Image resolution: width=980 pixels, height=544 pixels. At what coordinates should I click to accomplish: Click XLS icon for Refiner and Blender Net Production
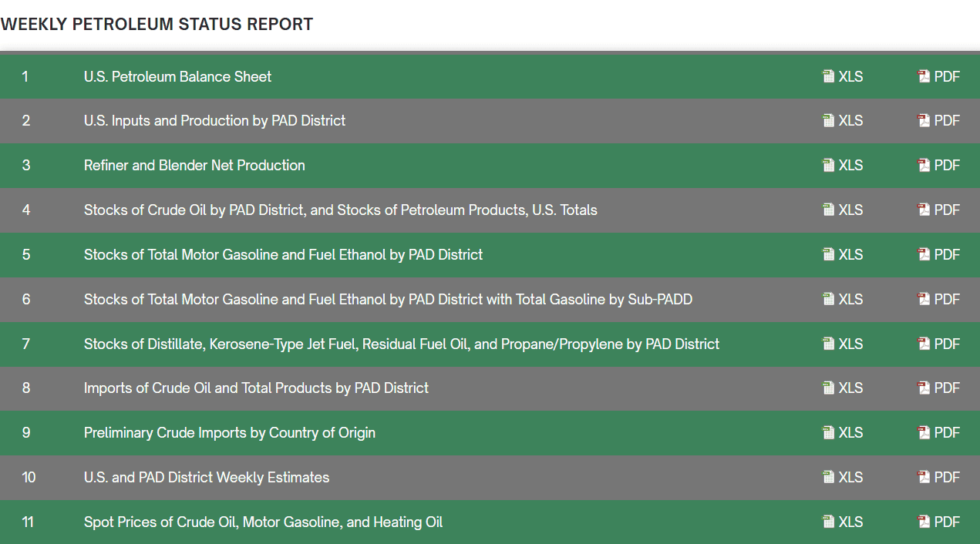click(829, 166)
